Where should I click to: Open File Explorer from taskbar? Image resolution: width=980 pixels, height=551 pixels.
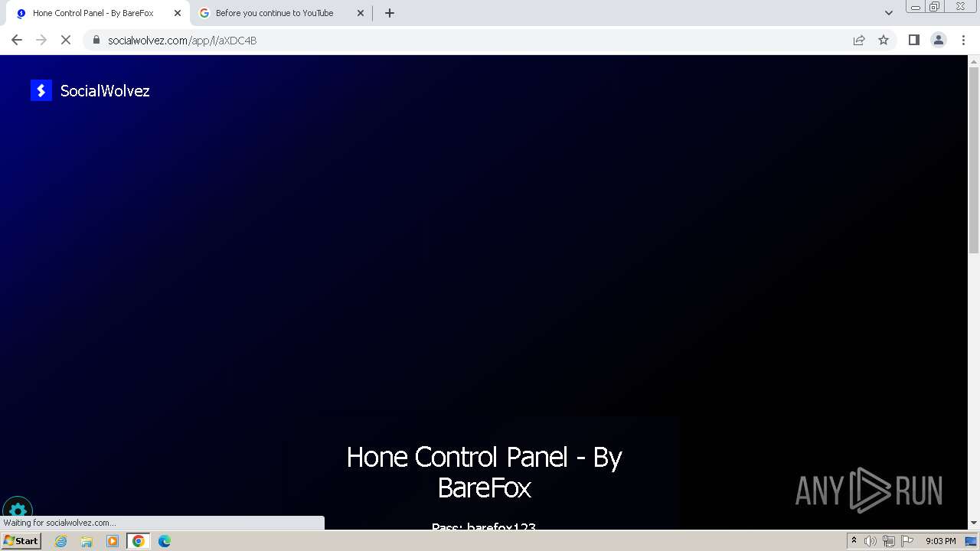point(87,541)
